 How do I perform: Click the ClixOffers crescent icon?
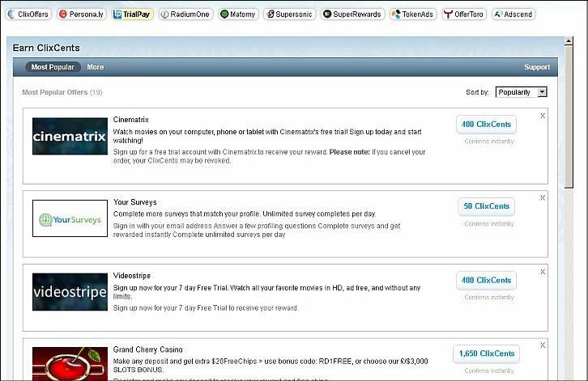tap(11, 15)
